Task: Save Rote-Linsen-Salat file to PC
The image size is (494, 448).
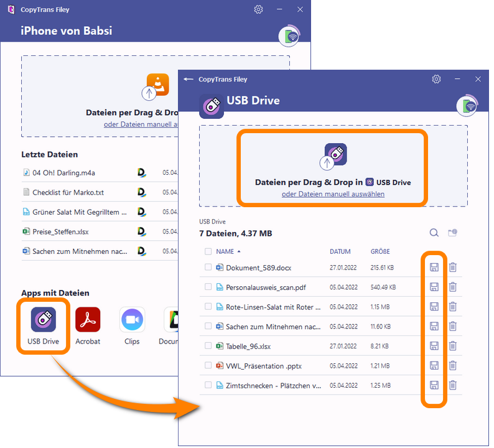Action: [x=434, y=307]
